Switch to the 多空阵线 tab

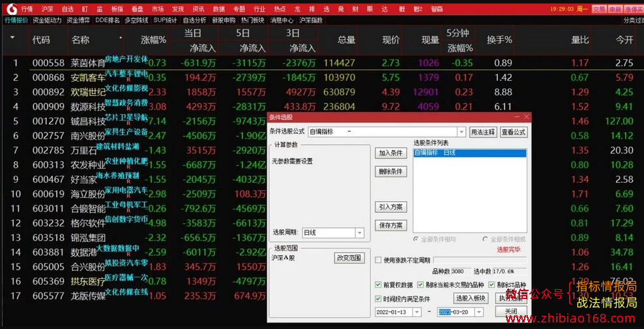136,20
